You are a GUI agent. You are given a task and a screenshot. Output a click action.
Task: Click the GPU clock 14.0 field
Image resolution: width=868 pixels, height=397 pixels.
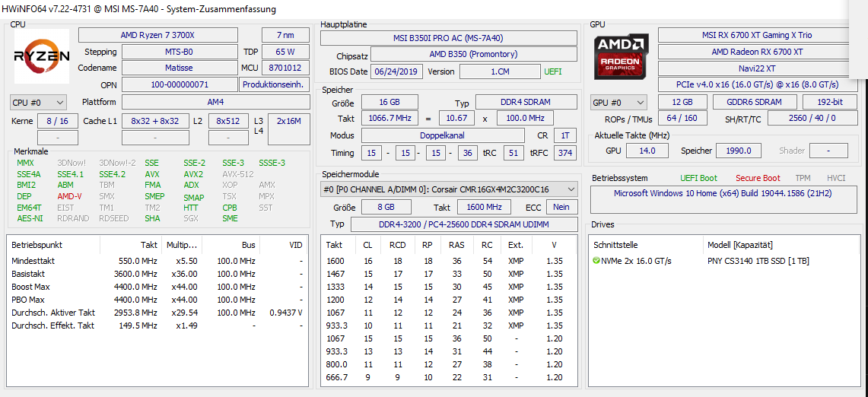coord(646,151)
